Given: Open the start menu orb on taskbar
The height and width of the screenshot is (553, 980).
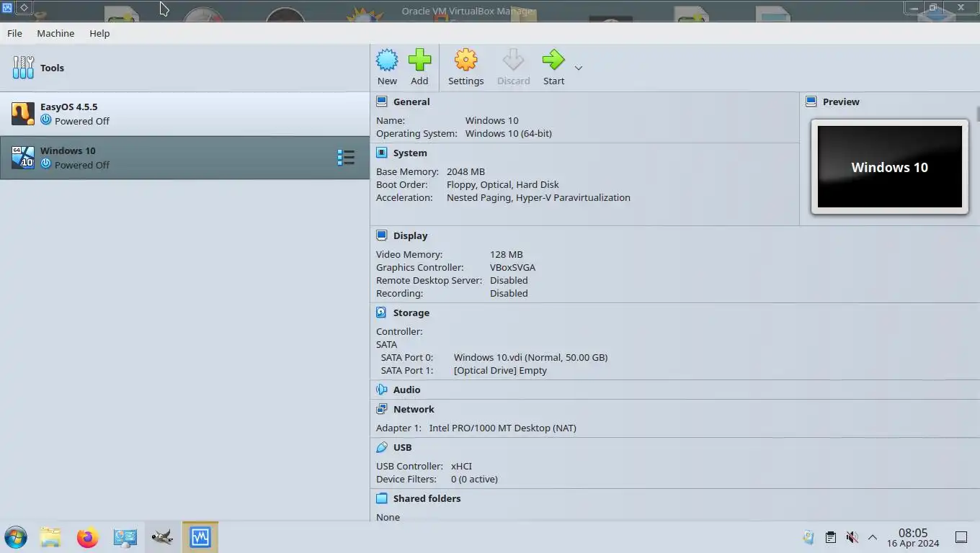Looking at the screenshot, I should pyautogui.click(x=15, y=537).
